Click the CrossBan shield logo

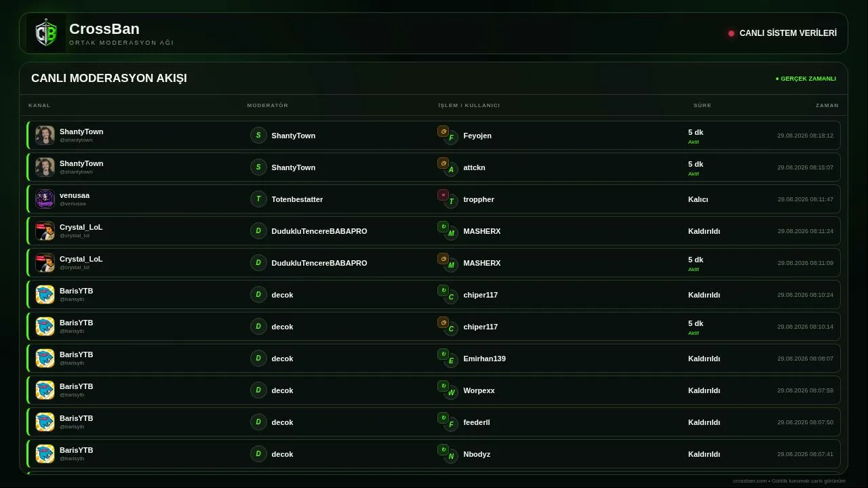[46, 33]
